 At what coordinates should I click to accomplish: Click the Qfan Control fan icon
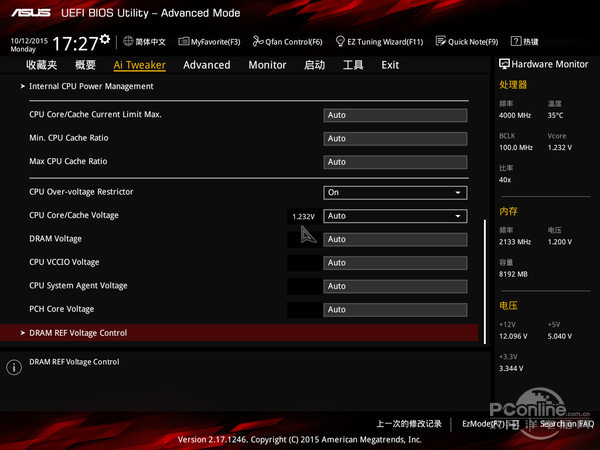[258, 41]
